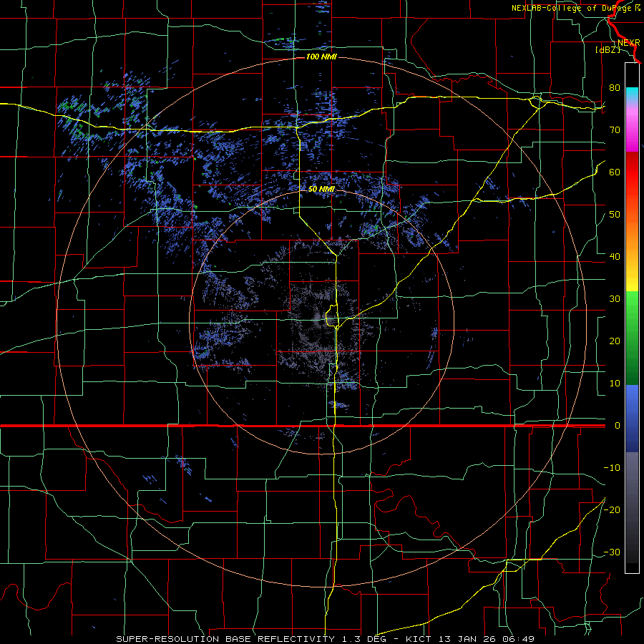Viewport: 644px width, 644px height.
Task: Click the cyan segment of the color bar
Action: click(x=632, y=94)
